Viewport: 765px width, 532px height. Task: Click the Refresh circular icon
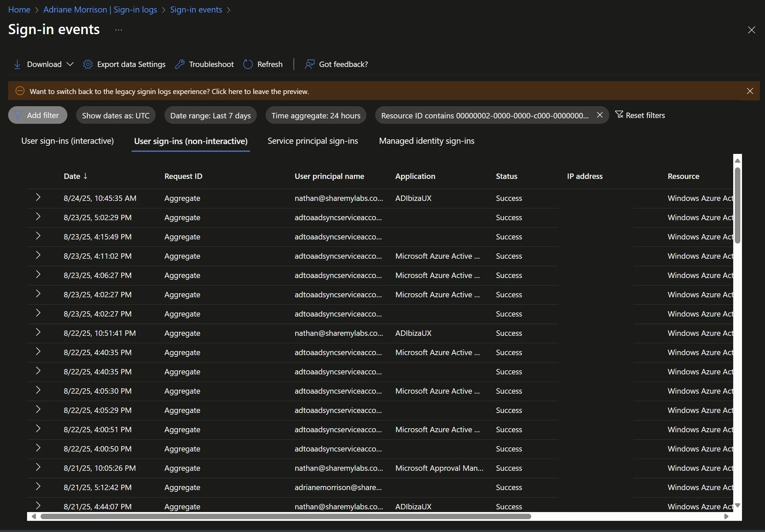tap(248, 64)
